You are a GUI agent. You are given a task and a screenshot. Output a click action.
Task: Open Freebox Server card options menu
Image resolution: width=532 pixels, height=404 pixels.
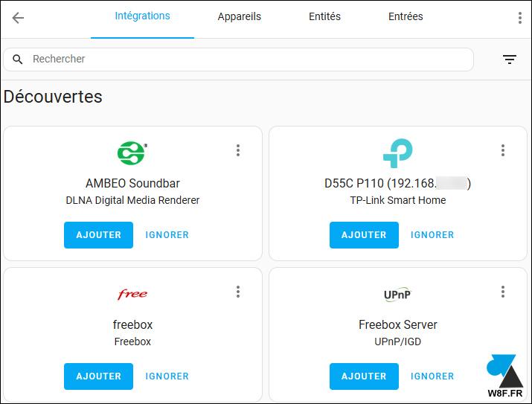click(503, 292)
